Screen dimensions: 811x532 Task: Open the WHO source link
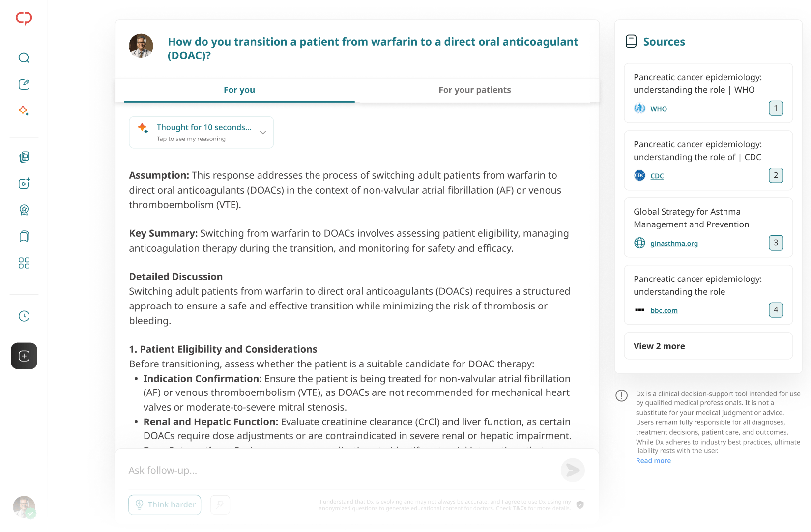pyautogui.click(x=659, y=109)
